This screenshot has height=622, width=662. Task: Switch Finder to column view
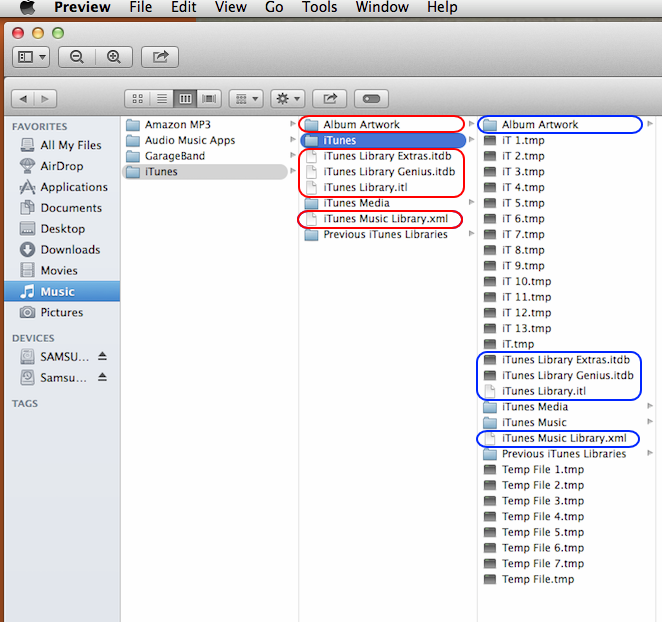pos(185,99)
